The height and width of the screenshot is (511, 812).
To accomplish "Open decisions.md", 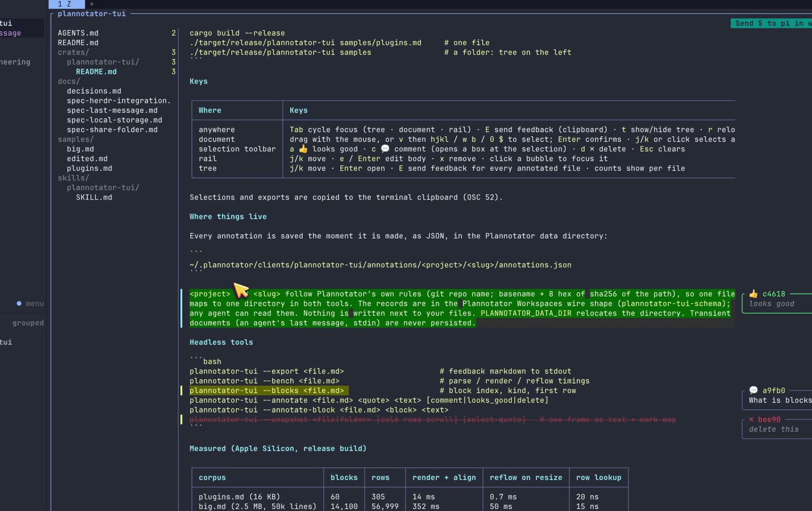I will coord(94,91).
